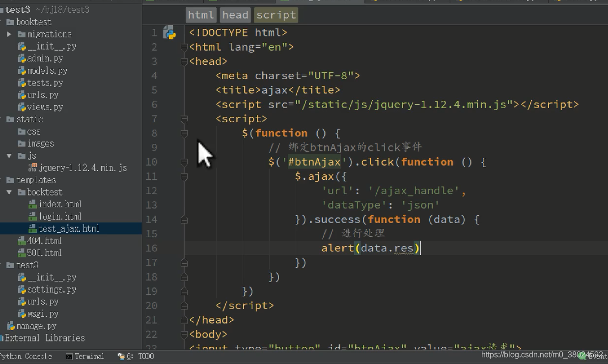Screen dimensions: 608x364
Task: Open tests.py file
Action: [45, 83]
